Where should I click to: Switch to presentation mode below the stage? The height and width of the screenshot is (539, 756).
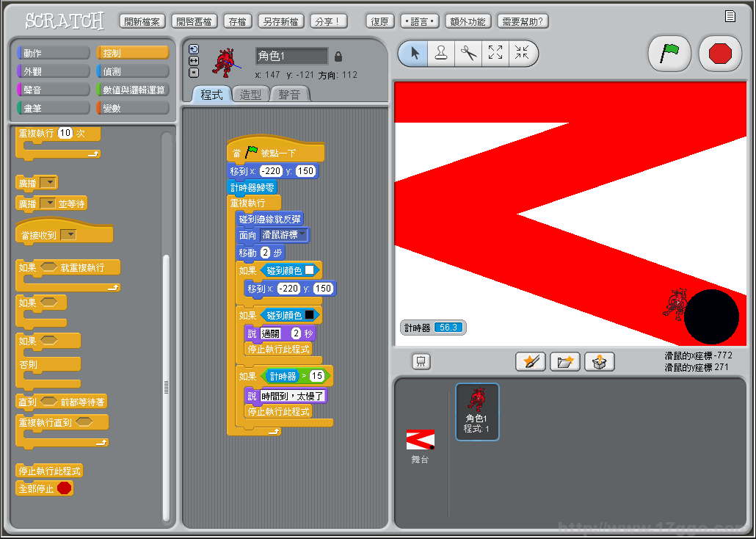click(x=421, y=361)
